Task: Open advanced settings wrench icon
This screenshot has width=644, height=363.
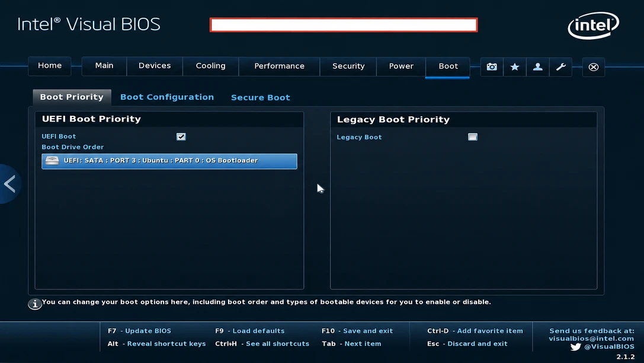Action: [x=560, y=66]
